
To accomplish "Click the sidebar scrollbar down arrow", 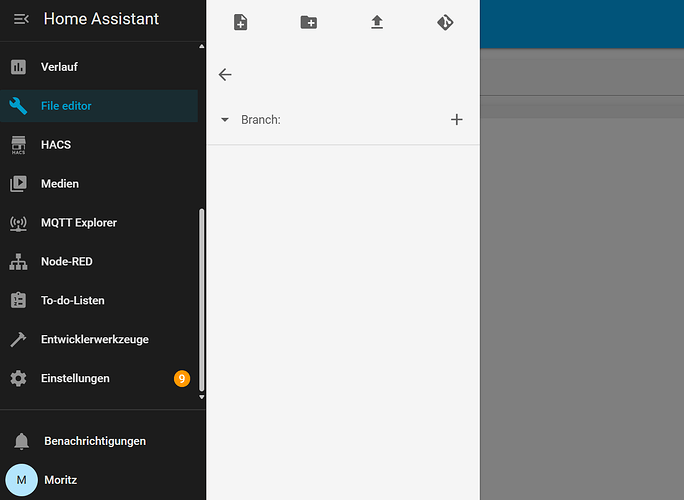I will point(202,397).
